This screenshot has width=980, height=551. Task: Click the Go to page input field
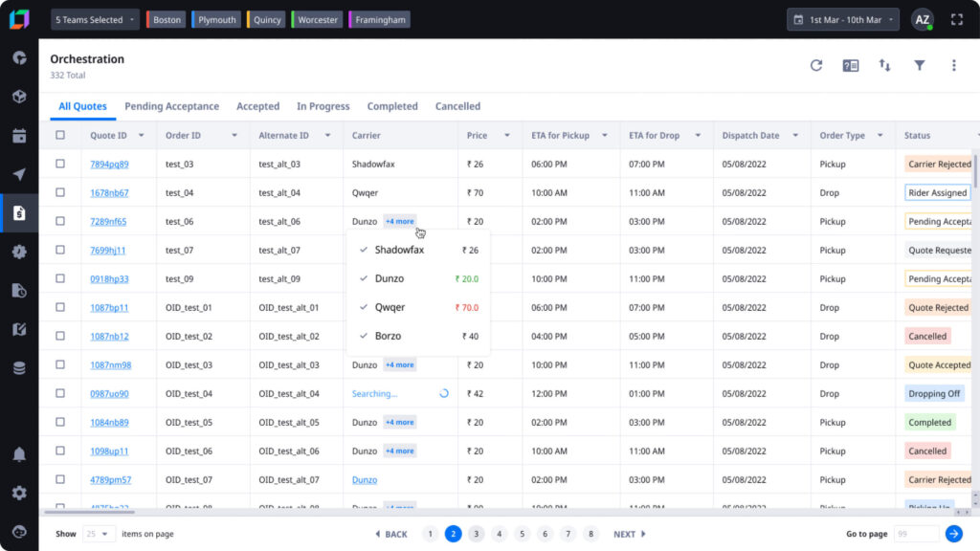point(915,534)
